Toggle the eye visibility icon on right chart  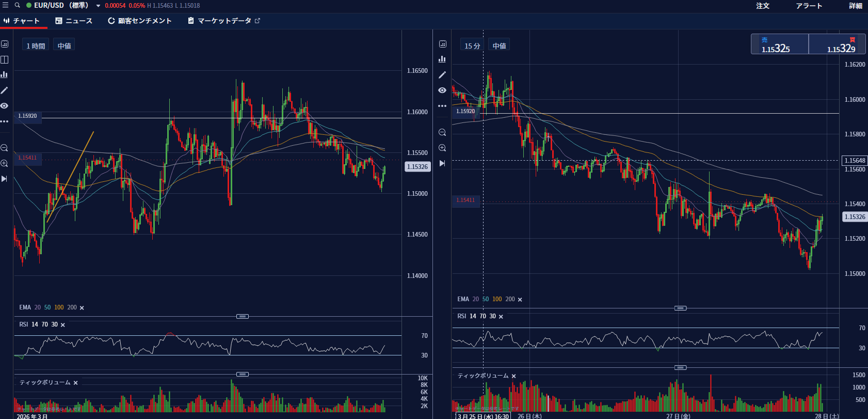pyautogui.click(x=442, y=90)
